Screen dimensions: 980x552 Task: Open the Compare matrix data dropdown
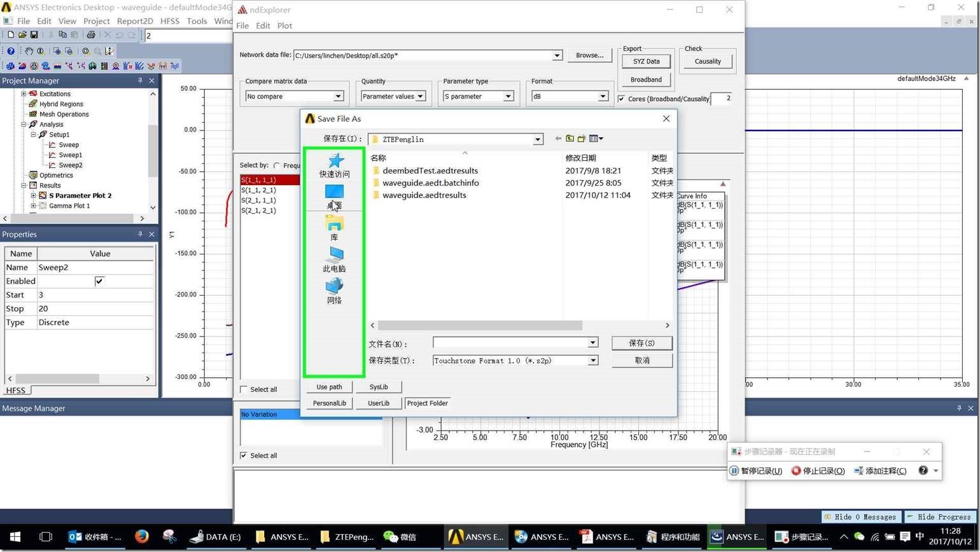coord(339,96)
